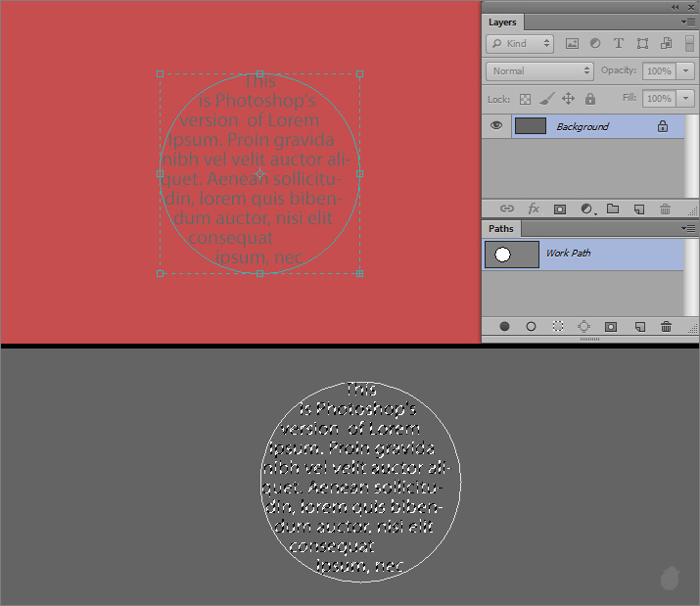Load path as a selection
Viewport: 700px width, 606px height.
click(x=557, y=326)
